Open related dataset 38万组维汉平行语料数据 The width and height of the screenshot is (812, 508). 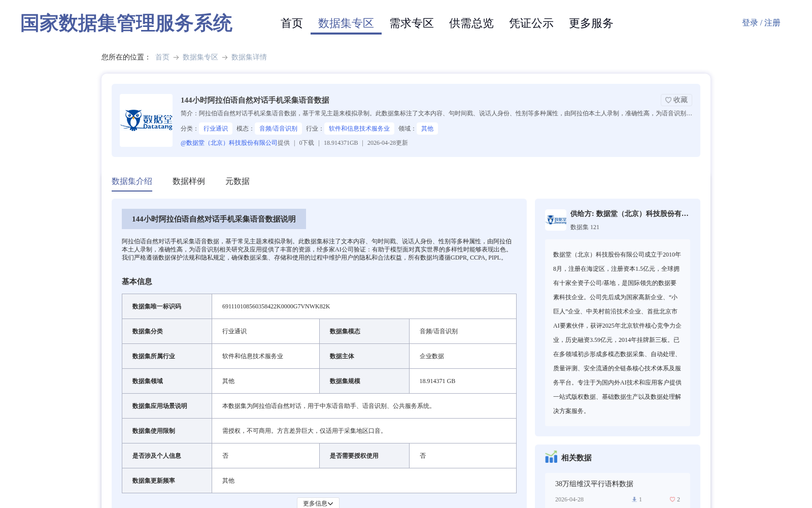pyautogui.click(x=594, y=484)
